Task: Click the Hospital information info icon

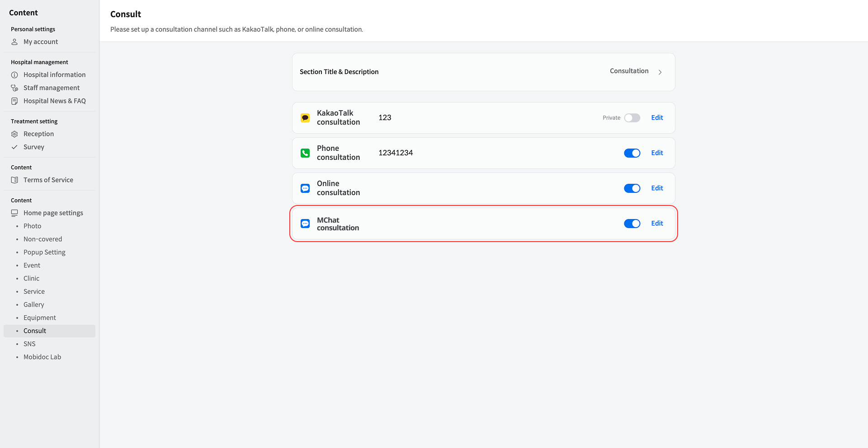Action: [x=14, y=75]
